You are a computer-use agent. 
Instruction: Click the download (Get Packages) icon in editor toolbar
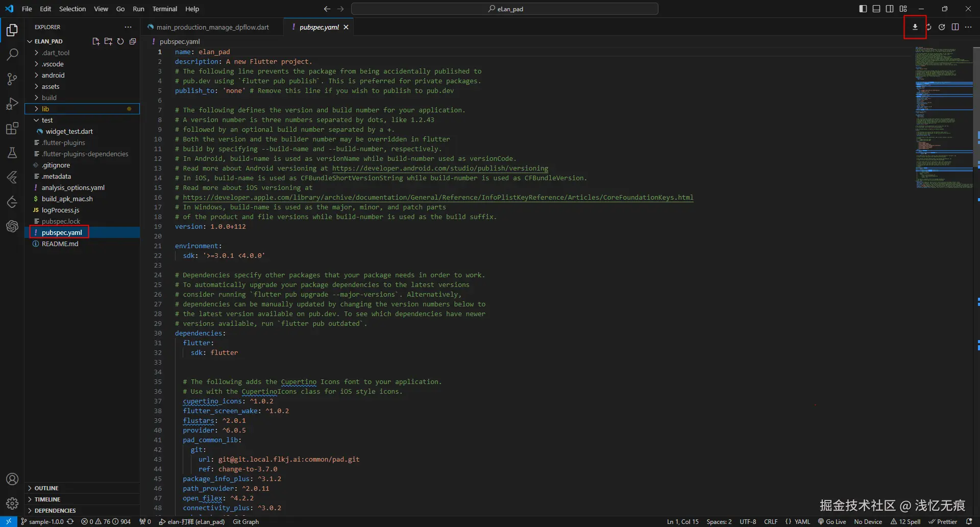coord(915,27)
